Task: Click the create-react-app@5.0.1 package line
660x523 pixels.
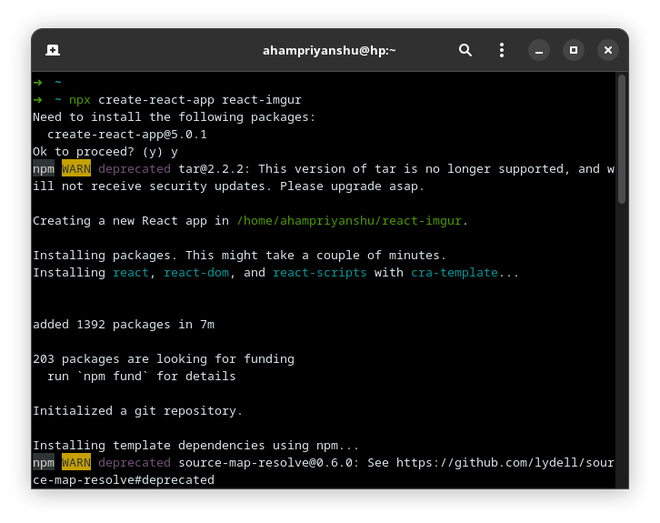Action: [x=126, y=134]
